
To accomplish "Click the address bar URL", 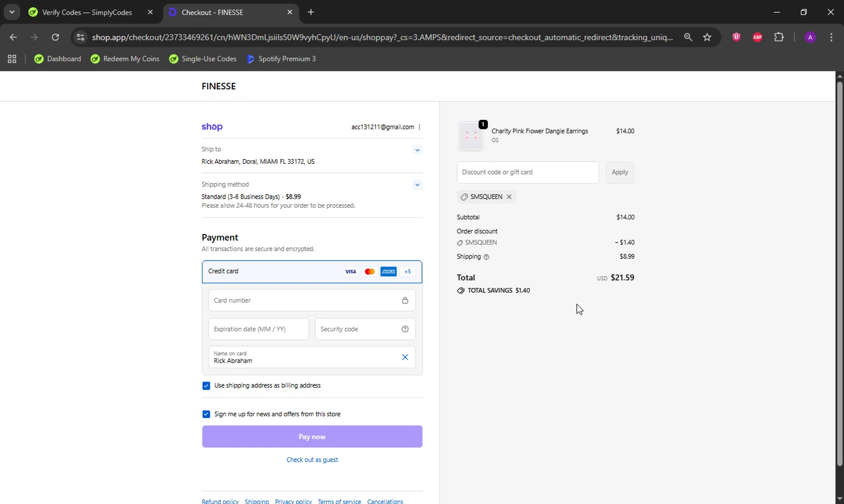I will [x=383, y=37].
